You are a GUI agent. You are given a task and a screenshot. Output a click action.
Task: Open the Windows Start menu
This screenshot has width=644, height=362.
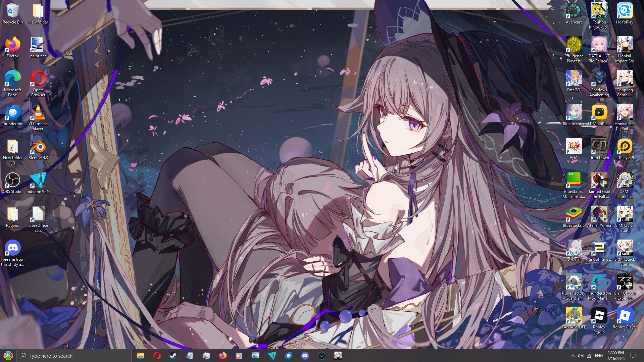pos(8,355)
